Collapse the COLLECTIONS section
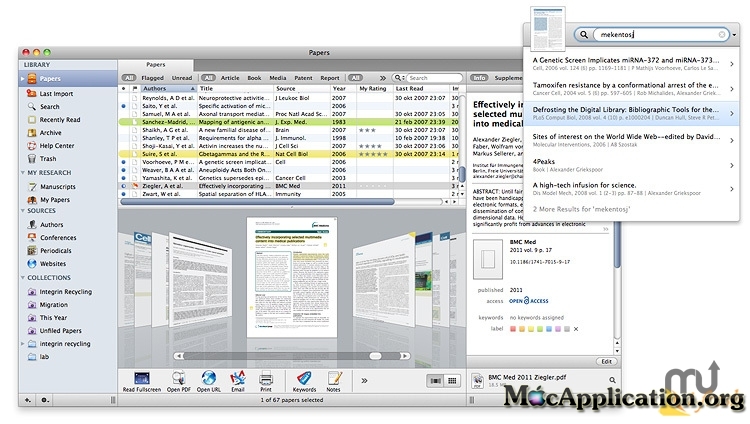 [x=23, y=277]
